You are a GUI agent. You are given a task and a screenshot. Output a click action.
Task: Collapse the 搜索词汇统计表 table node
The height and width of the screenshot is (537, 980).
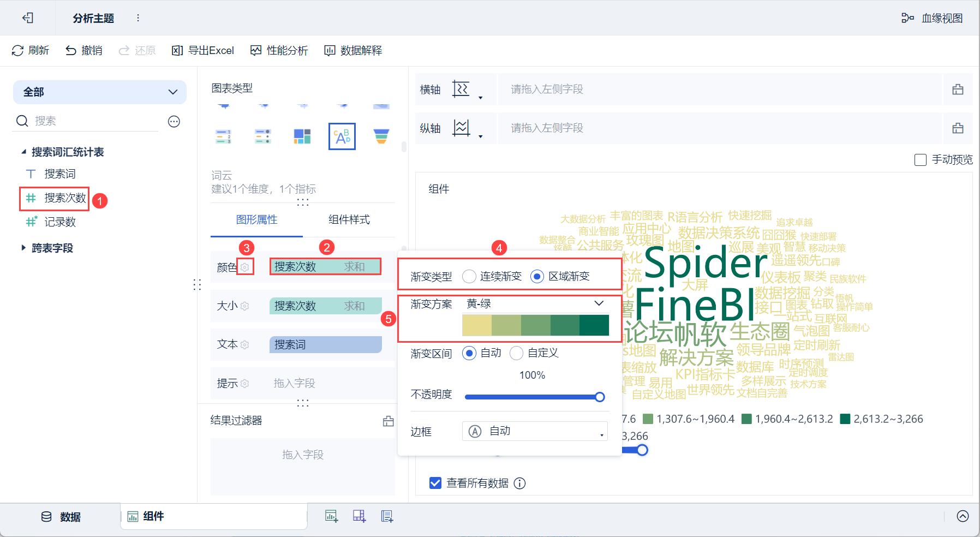click(23, 152)
